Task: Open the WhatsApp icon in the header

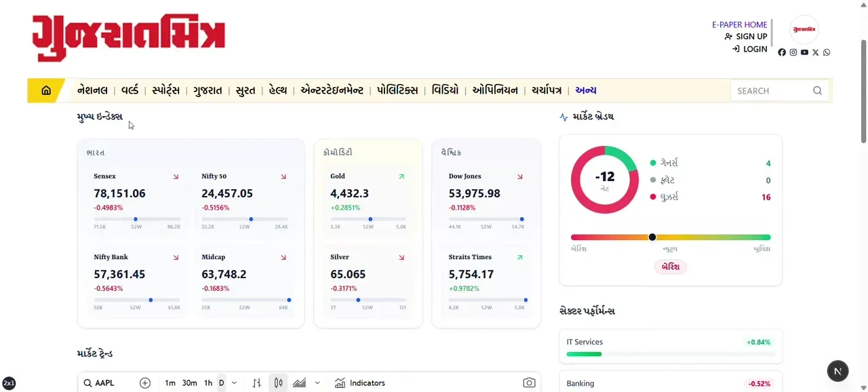Action: pyautogui.click(x=827, y=52)
